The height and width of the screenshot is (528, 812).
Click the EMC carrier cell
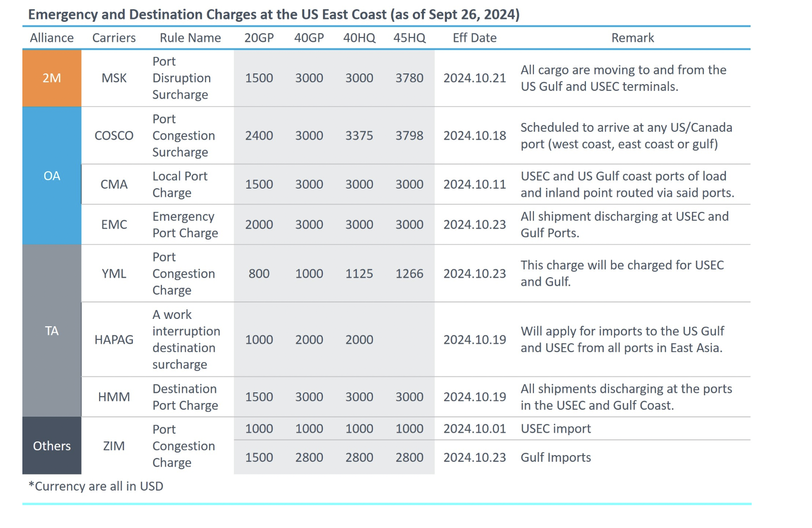coord(114,225)
